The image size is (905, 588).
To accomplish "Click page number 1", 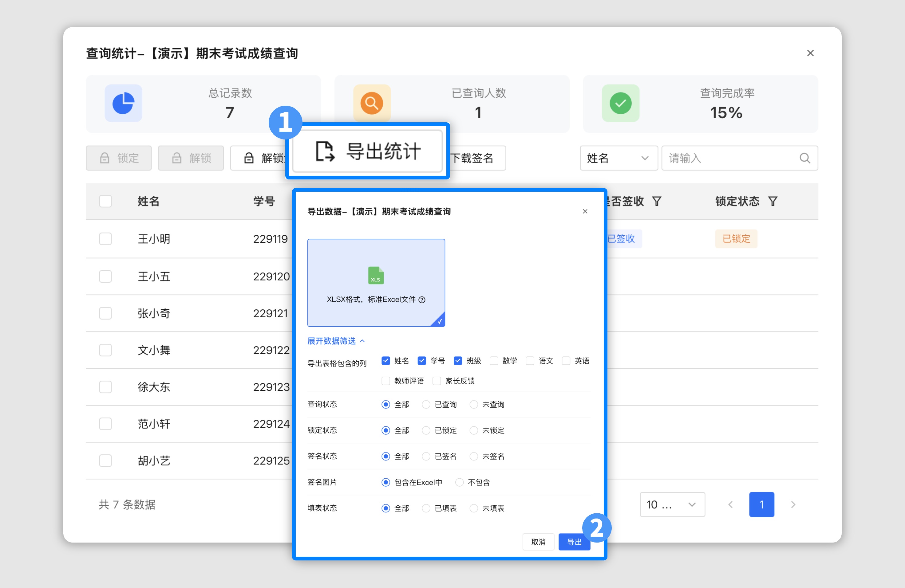I will [x=762, y=504].
